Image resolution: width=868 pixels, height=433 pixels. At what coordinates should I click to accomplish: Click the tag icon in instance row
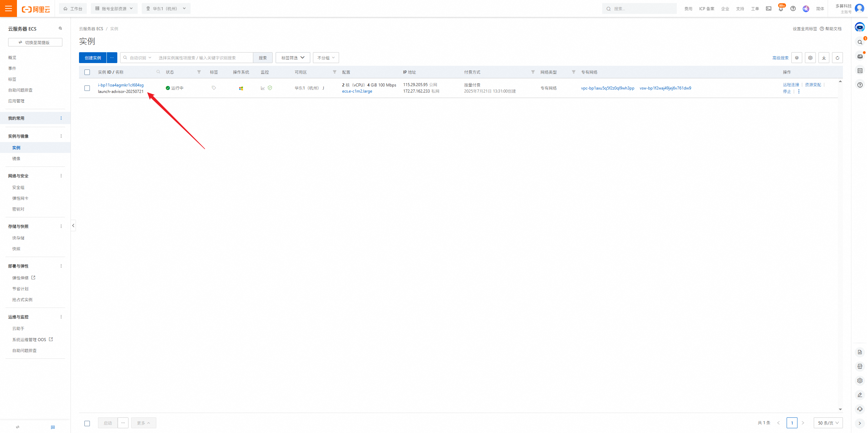pyautogui.click(x=214, y=88)
